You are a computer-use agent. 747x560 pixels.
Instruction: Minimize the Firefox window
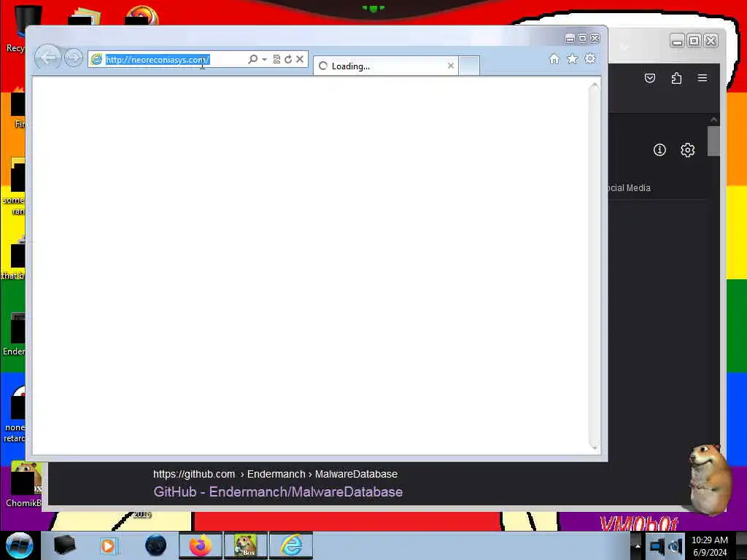[x=677, y=42]
